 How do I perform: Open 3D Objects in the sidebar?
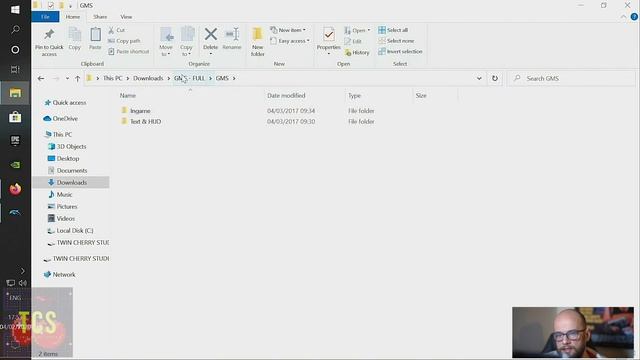pyautogui.click(x=67, y=146)
